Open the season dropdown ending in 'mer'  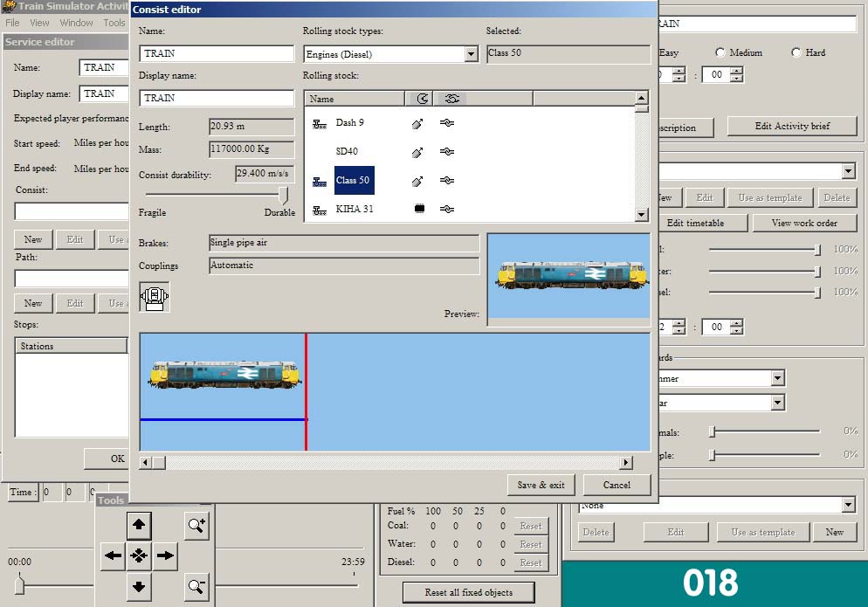click(778, 378)
